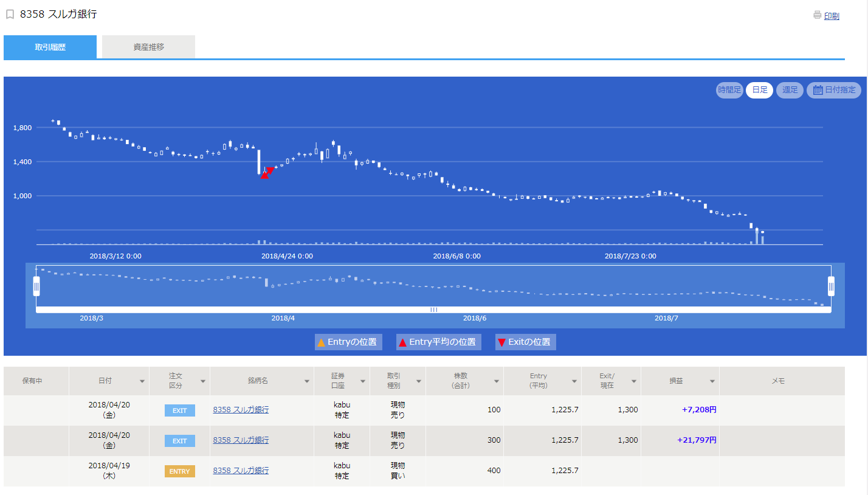Toggle the Exitの位置 legend
This screenshot has height=495, width=868.
tap(526, 342)
